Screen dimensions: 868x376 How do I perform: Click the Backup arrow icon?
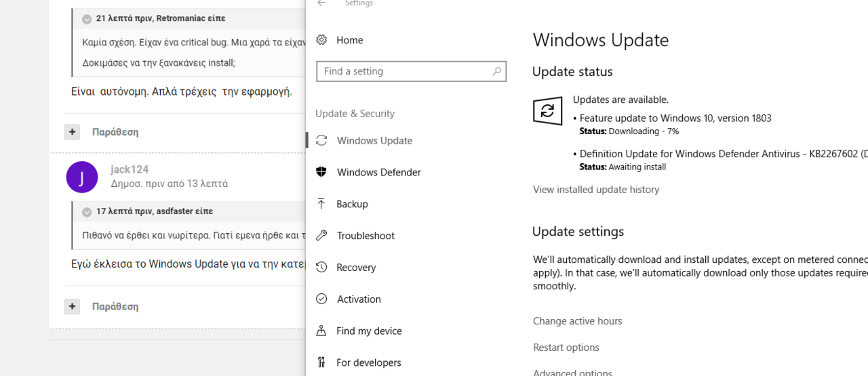tap(321, 204)
